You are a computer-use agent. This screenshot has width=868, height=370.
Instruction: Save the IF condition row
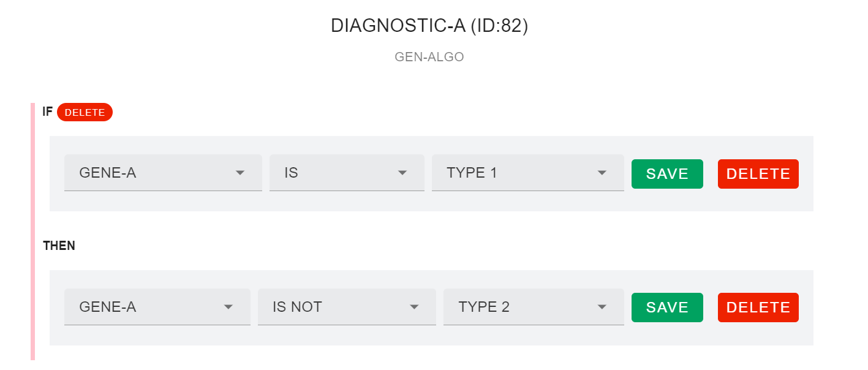click(667, 173)
